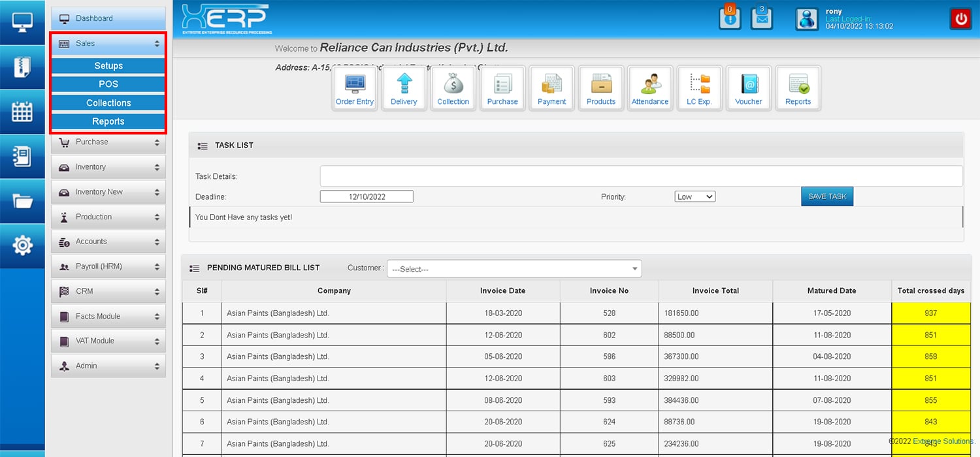Click the Attendance shortcut icon
Image resolution: width=980 pixels, height=457 pixels.
point(650,88)
